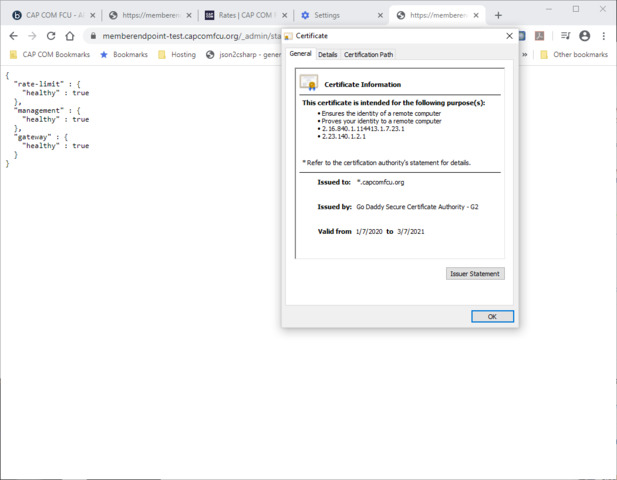This screenshot has width=617, height=480.
Task: Click the "management" JSON key
Action: click(x=39, y=110)
